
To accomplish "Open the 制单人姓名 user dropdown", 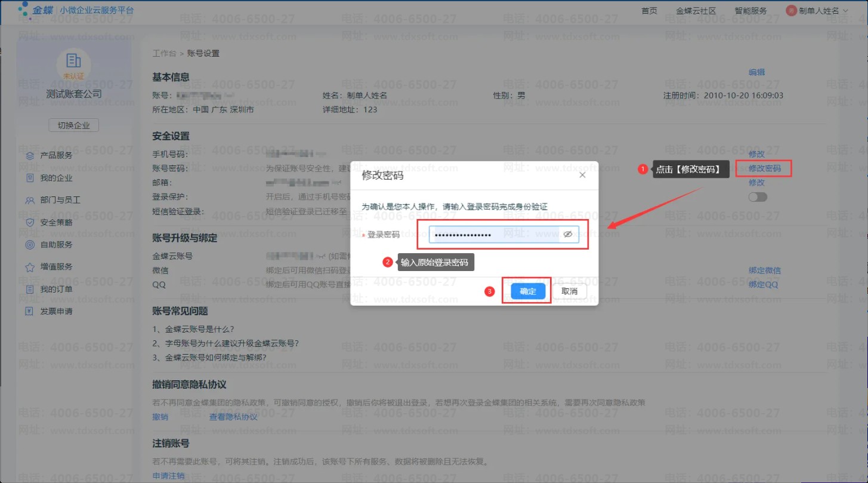I will (x=817, y=11).
